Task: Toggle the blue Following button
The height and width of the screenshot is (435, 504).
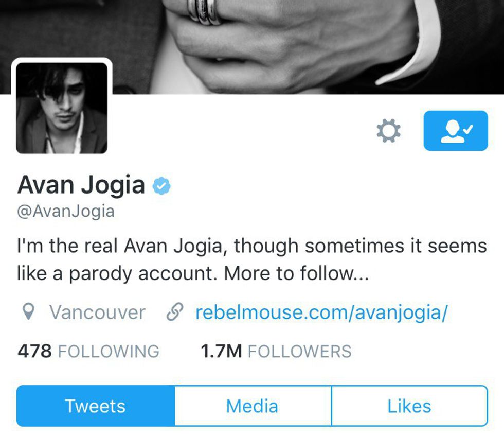Action: 456,131
